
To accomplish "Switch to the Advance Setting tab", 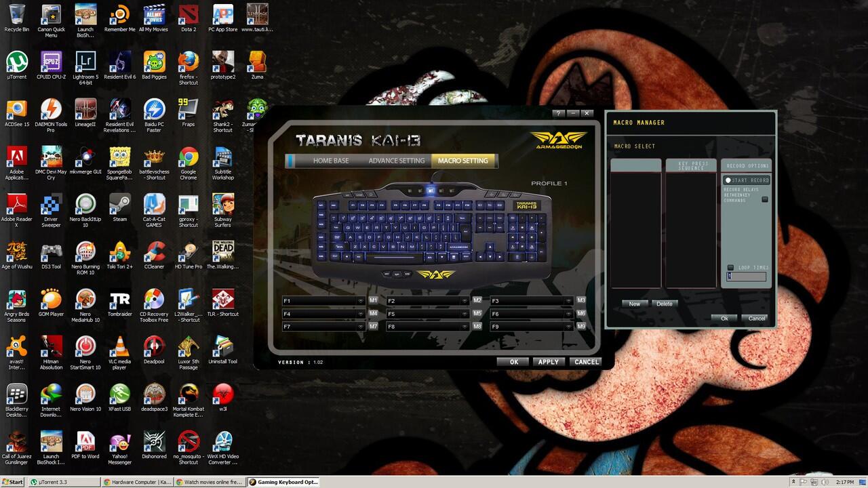I will [397, 161].
